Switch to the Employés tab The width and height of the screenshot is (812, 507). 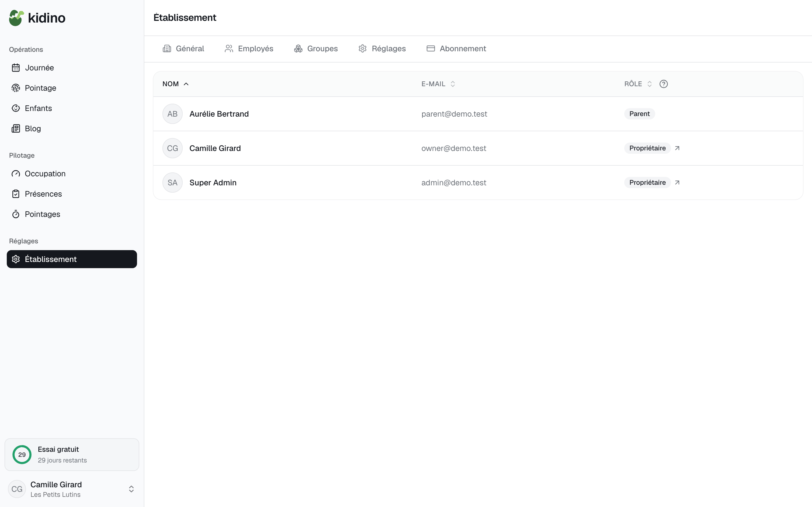click(x=249, y=49)
